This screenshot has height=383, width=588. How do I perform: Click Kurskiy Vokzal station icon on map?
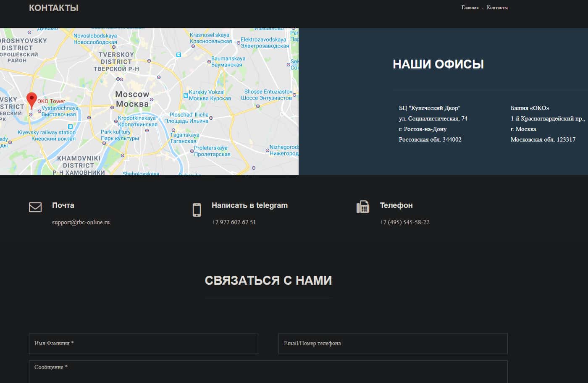pyautogui.click(x=185, y=96)
